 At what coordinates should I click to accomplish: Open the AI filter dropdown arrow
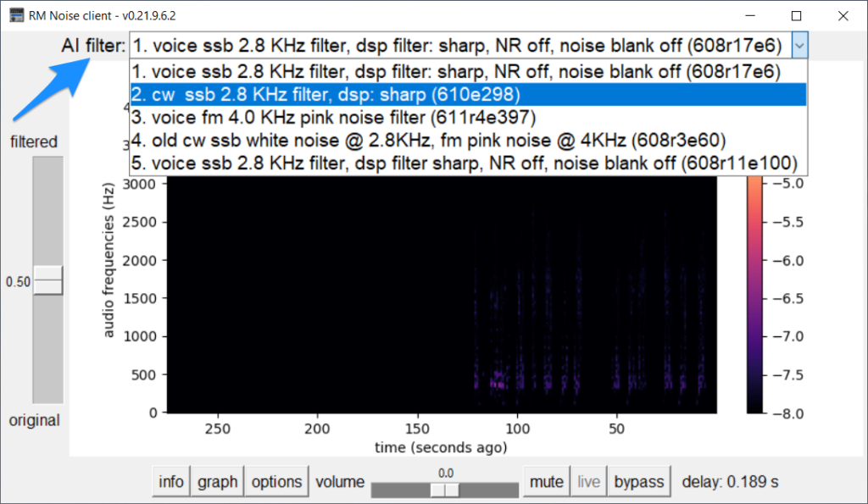[799, 44]
